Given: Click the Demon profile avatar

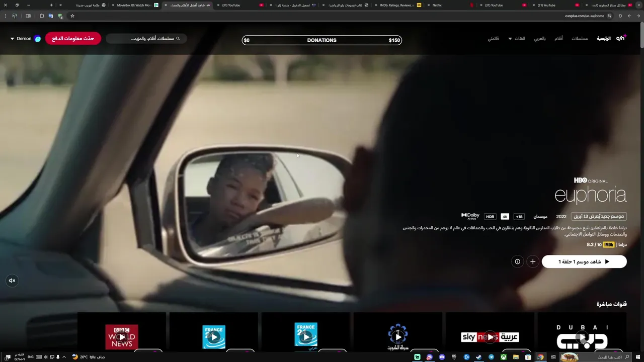Looking at the screenshot, I should [38, 39].
